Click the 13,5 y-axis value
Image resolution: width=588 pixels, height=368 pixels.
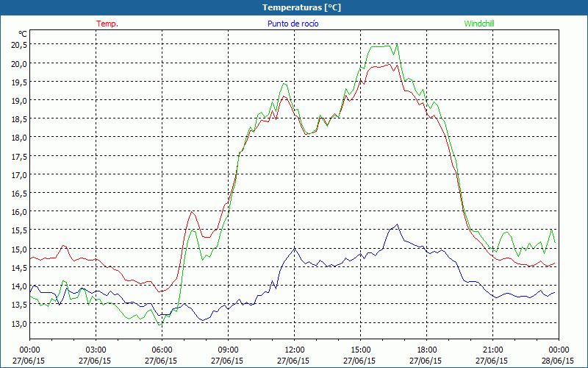click(x=19, y=305)
